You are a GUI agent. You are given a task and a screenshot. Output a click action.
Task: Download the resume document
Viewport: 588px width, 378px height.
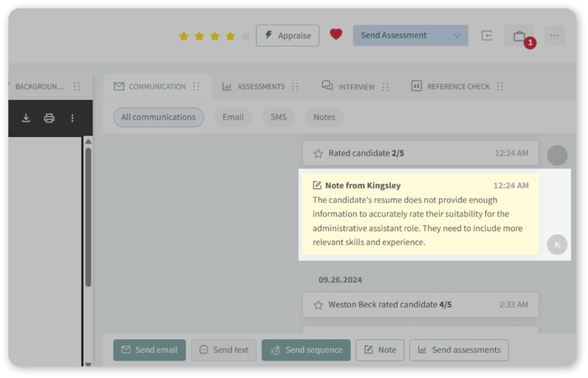[26, 118]
